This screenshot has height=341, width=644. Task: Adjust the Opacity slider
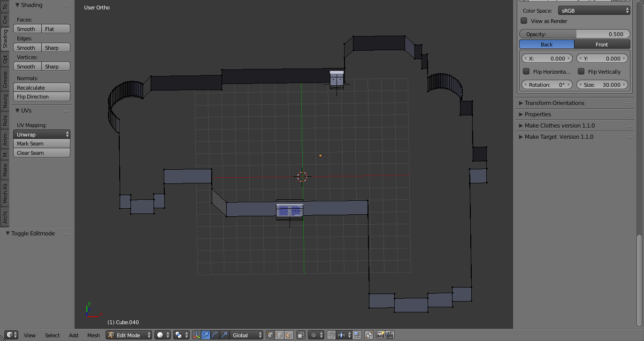[x=574, y=34]
